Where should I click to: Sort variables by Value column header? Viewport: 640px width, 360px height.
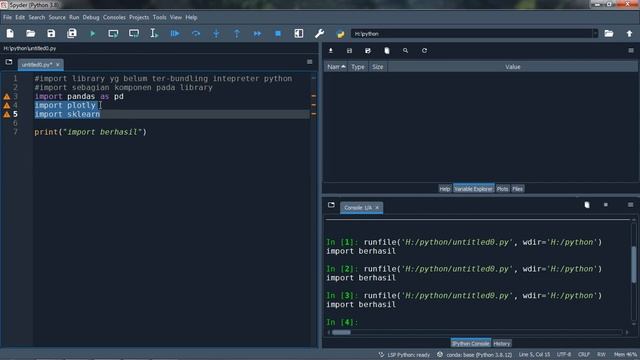(513, 67)
